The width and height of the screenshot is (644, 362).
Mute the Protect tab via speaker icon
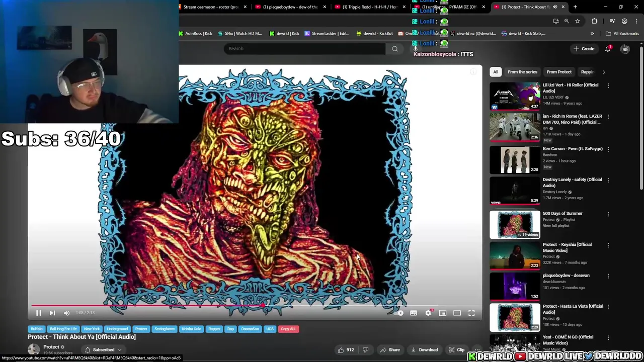pyautogui.click(x=555, y=7)
